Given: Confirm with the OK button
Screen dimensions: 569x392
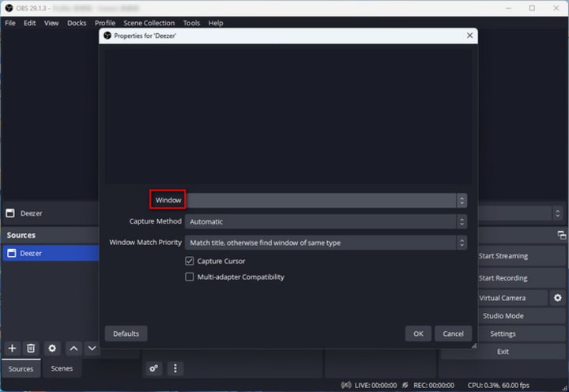Looking at the screenshot, I should coord(418,334).
